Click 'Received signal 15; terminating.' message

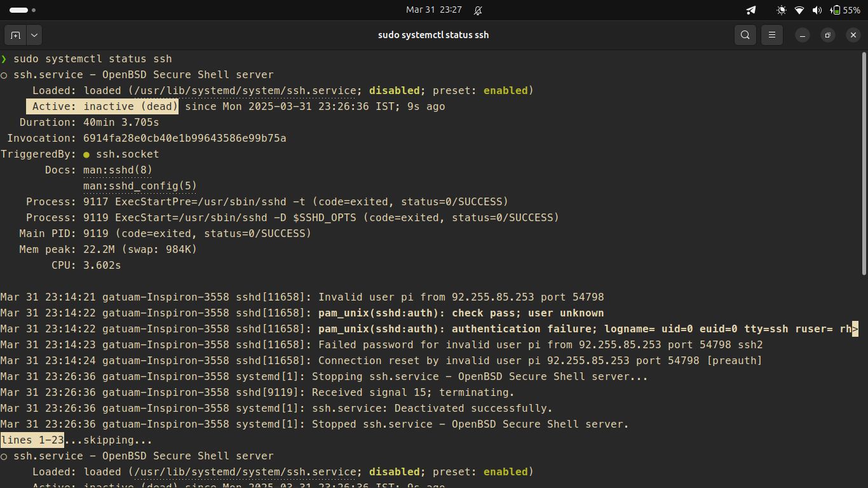pos(414,393)
